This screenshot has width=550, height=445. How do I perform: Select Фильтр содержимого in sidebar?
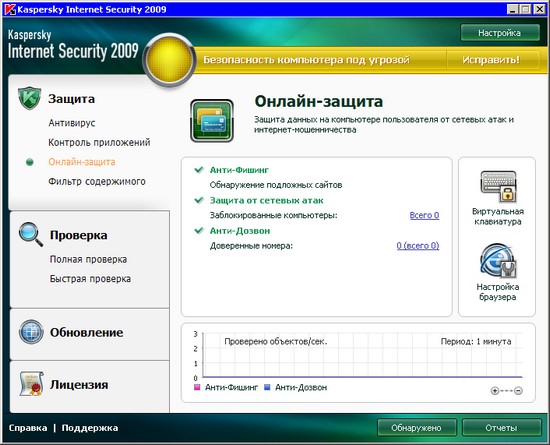coord(97,182)
